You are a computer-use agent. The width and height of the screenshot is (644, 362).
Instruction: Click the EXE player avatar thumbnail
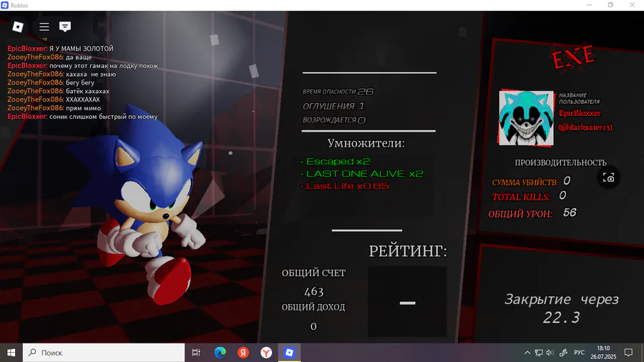526,118
